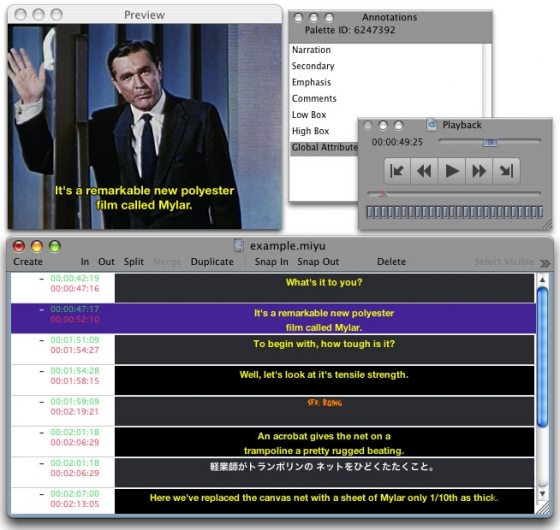Click the blue vertical scrollbar thumb
The height and width of the screenshot is (530, 560).
[542, 358]
